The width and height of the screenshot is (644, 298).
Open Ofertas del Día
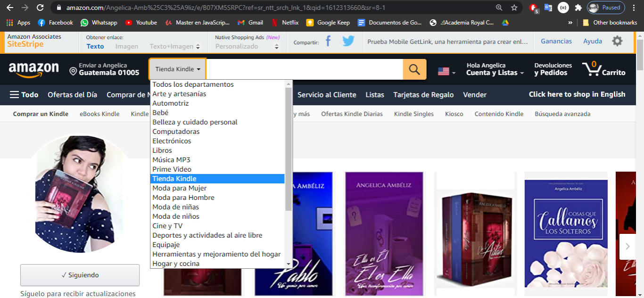(x=73, y=95)
